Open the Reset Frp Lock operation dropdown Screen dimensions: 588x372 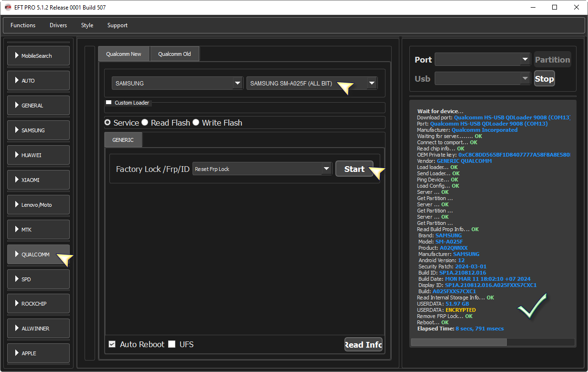262,169
